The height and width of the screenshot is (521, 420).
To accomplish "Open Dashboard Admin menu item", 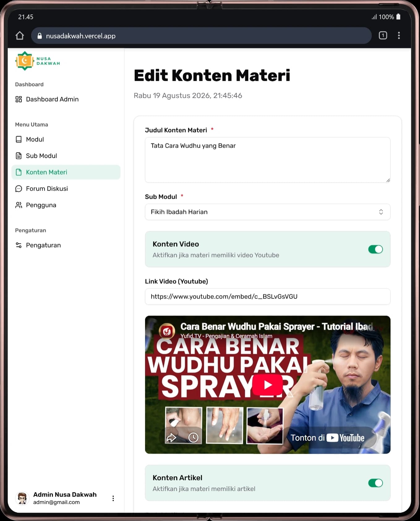I will (66, 99).
